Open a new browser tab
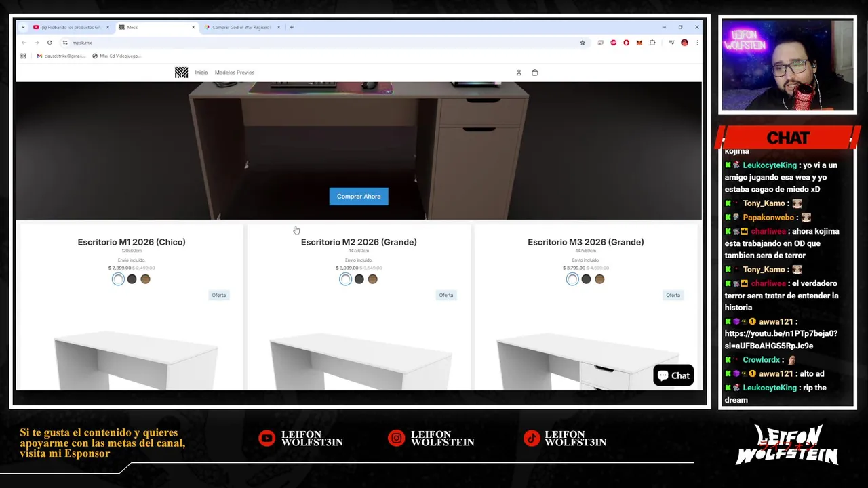Screen dimensions: 868x488 (x=292, y=27)
